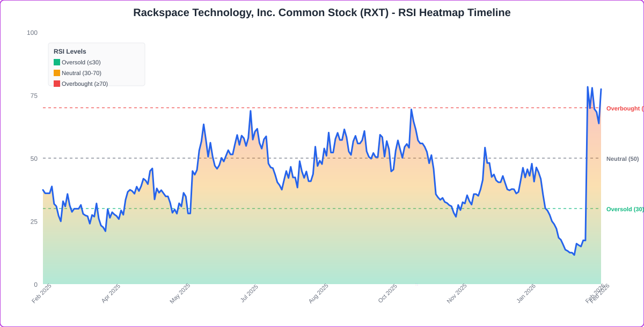This screenshot has width=644, height=327.
Task: Click the red Overbought dashed threshold line
Action: click(x=322, y=108)
